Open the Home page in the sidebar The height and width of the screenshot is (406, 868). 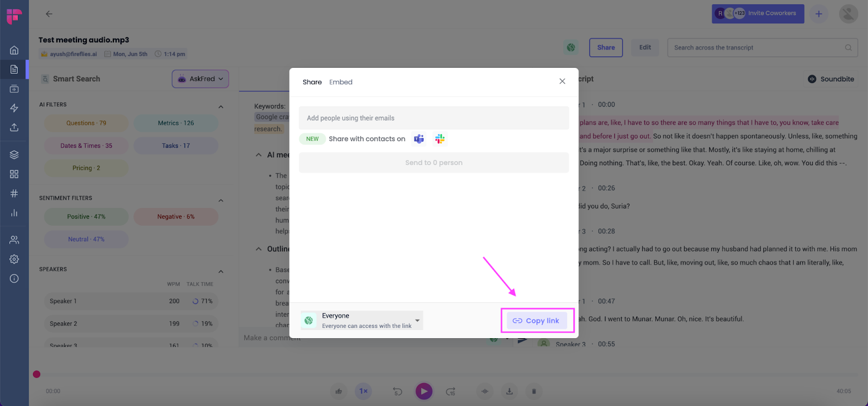14,50
